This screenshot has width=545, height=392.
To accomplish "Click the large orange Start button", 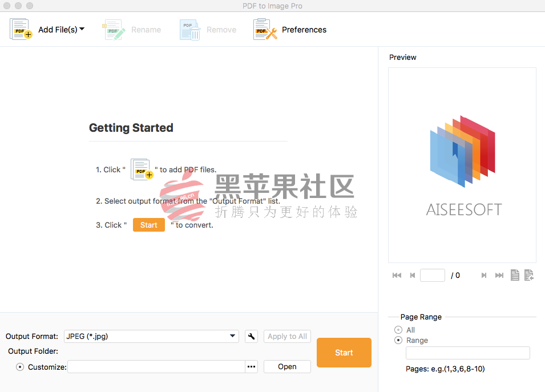I will (x=344, y=353).
